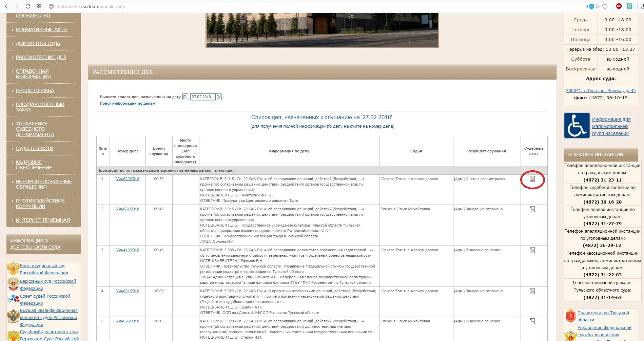Open judicial act icon for case 33а-413/2018

click(x=532, y=250)
